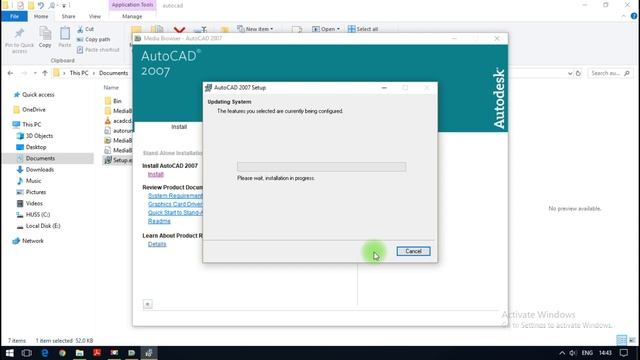Click the Properties icon in Quick Access Toolbar
Viewport: 640px width, 360px height.
point(20,5)
